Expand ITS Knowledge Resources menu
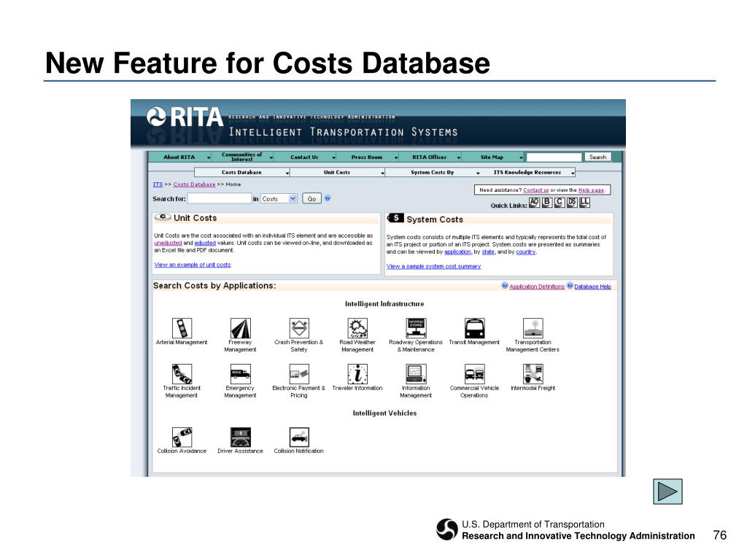 (573, 173)
